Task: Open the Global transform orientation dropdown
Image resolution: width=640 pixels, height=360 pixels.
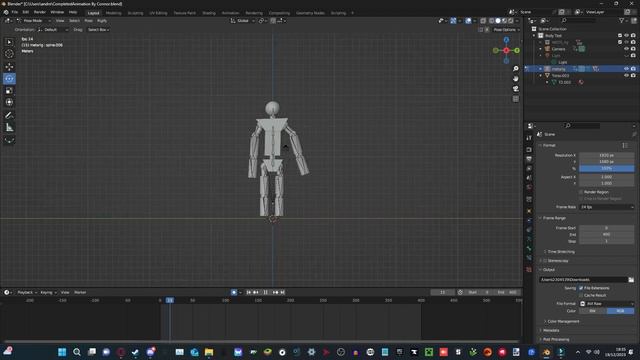Action: pyautogui.click(x=243, y=20)
